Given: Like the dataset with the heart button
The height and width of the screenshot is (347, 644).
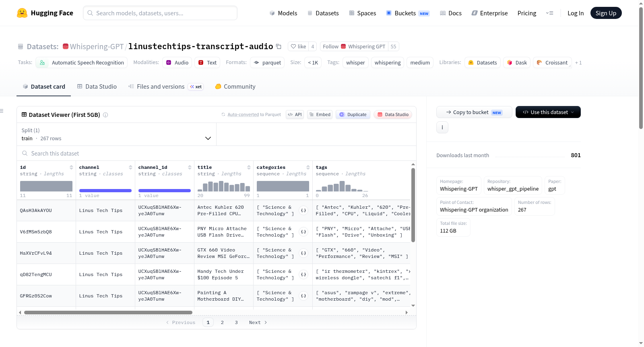Looking at the screenshot, I should [299, 46].
